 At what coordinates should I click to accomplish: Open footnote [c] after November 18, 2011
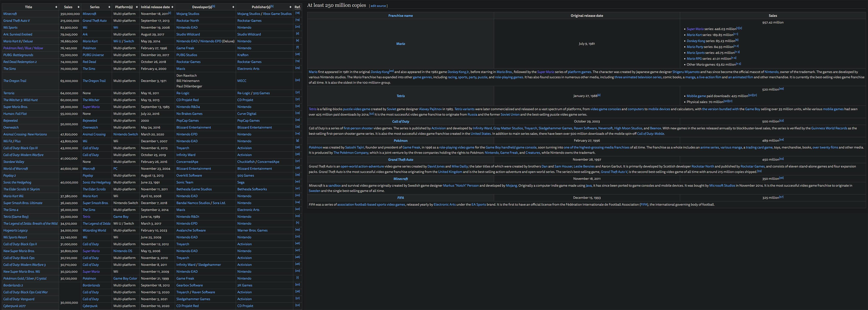tap(170, 13)
